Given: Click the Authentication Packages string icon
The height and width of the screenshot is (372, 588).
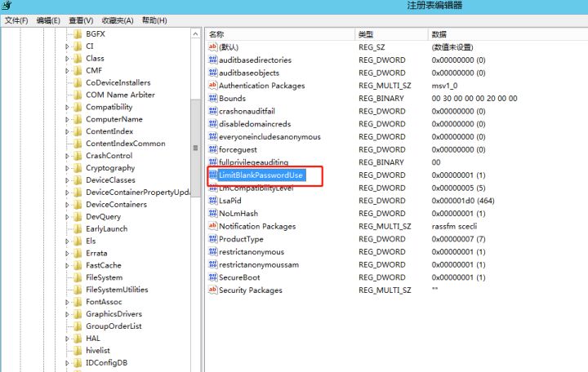Looking at the screenshot, I should [x=212, y=86].
